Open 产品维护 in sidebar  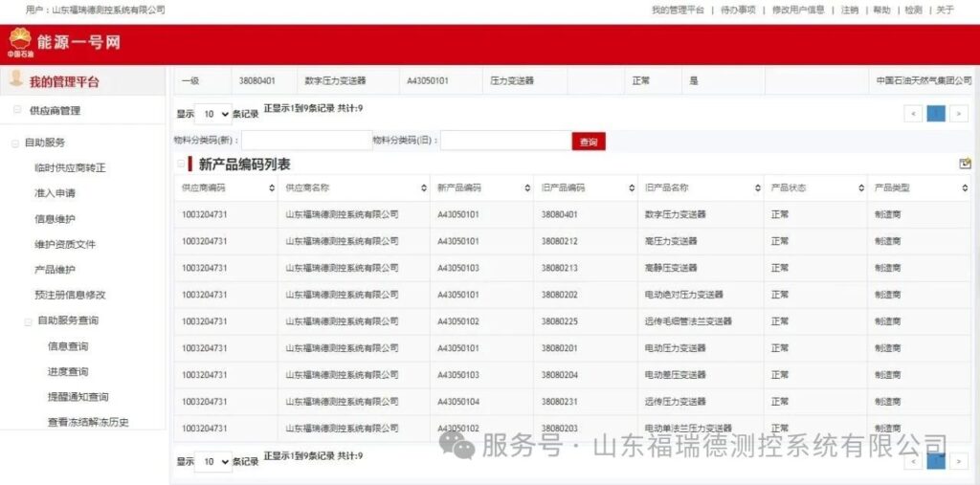click(55, 270)
